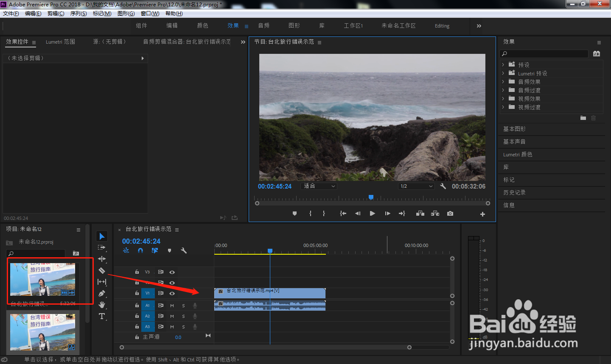This screenshot has height=364, width=611.
Task: Click the Extract button
Action: pos(435,214)
